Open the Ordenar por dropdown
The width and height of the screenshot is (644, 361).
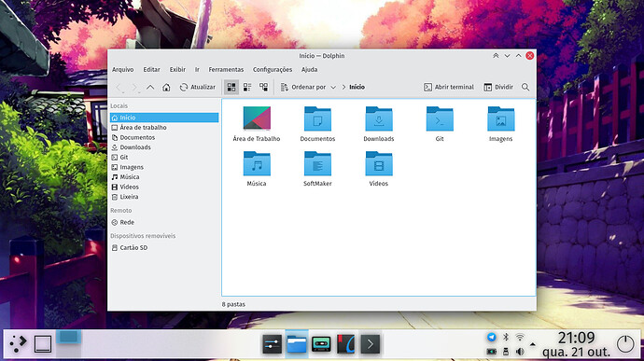[308, 87]
